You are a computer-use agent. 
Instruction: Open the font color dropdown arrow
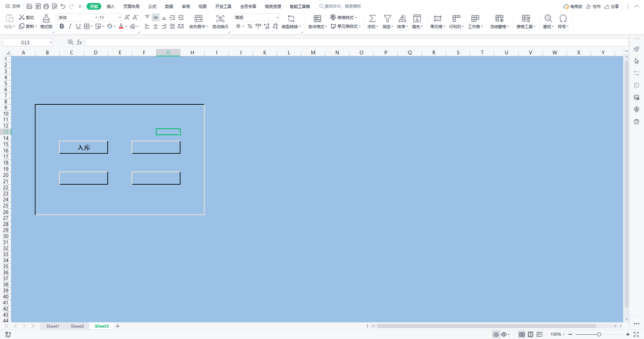pyautogui.click(x=127, y=26)
